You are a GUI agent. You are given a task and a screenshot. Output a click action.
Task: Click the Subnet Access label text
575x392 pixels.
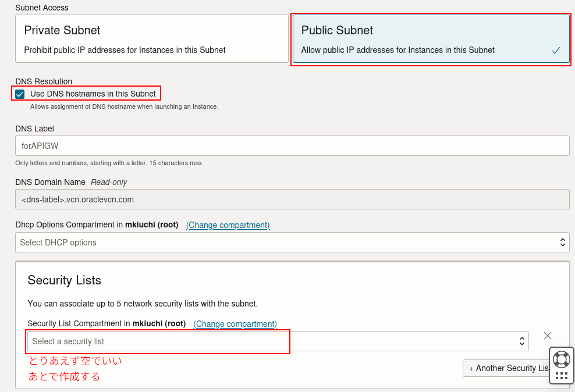(x=42, y=8)
